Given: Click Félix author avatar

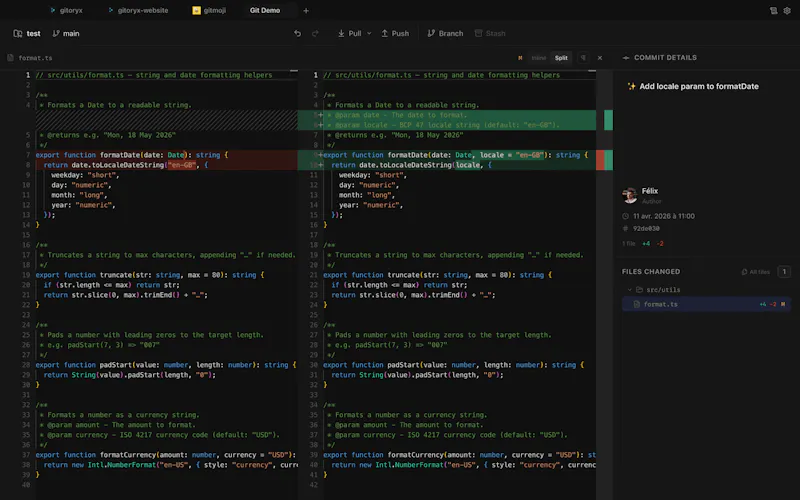Looking at the screenshot, I should [x=630, y=194].
